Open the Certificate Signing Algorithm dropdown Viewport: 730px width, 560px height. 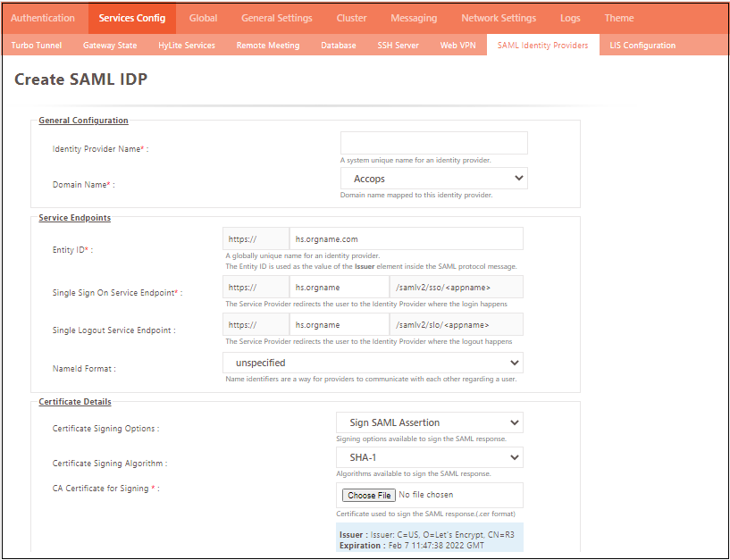429,457
